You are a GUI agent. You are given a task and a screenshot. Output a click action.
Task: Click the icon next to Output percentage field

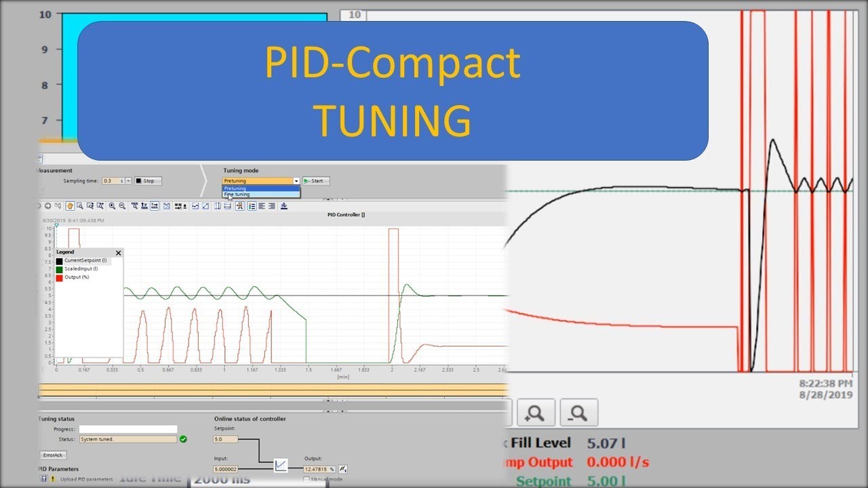click(x=343, y=468)
